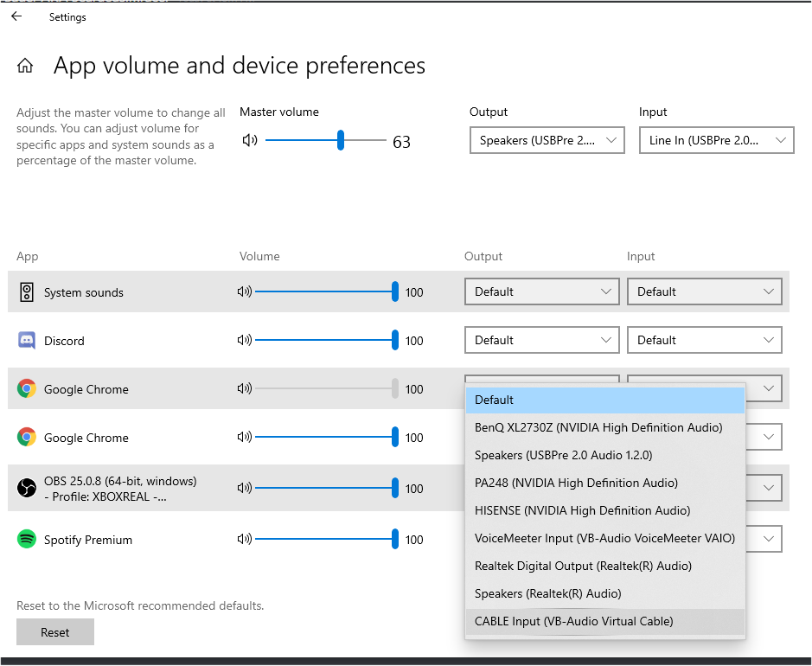Click the Discord app icon

(27, 340)
